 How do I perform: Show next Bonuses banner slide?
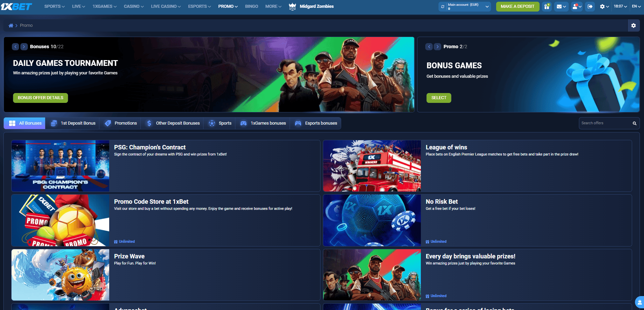coord(24,47)
